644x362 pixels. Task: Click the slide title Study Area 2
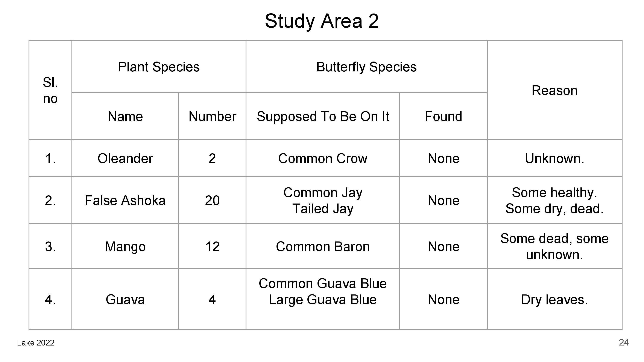tap(322, 21)
